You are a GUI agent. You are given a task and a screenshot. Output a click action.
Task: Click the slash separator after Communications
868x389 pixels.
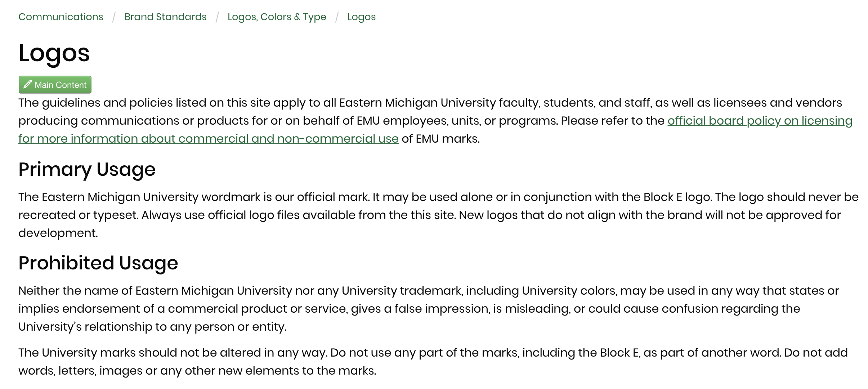[x=114, y=17]
